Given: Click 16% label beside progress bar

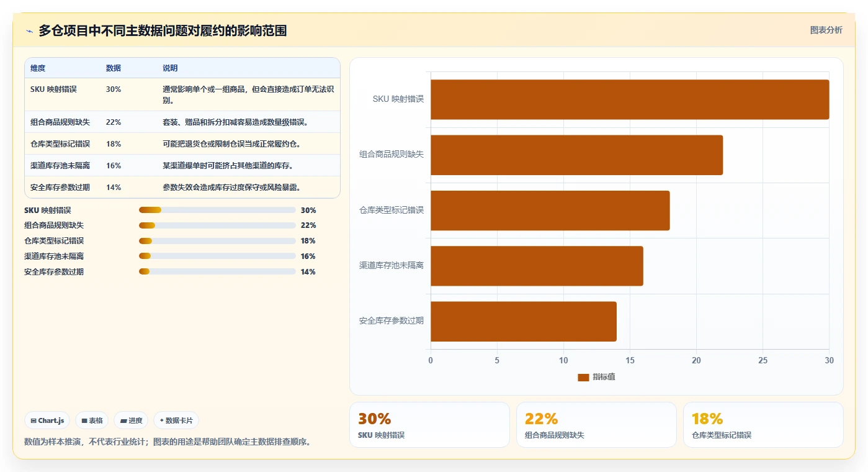Looking at the screenshot, I should click(x=308, y=256).
